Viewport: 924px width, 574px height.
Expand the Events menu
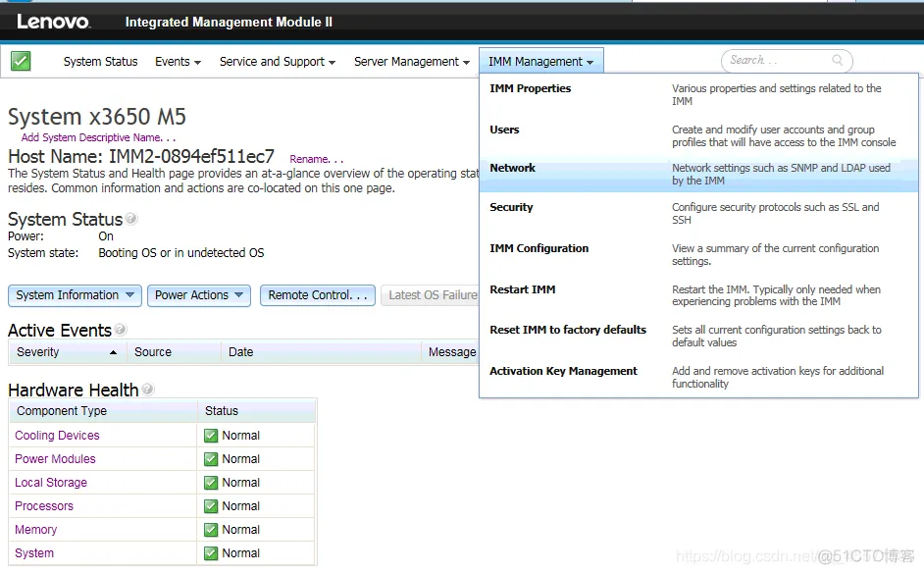(178, 61)
